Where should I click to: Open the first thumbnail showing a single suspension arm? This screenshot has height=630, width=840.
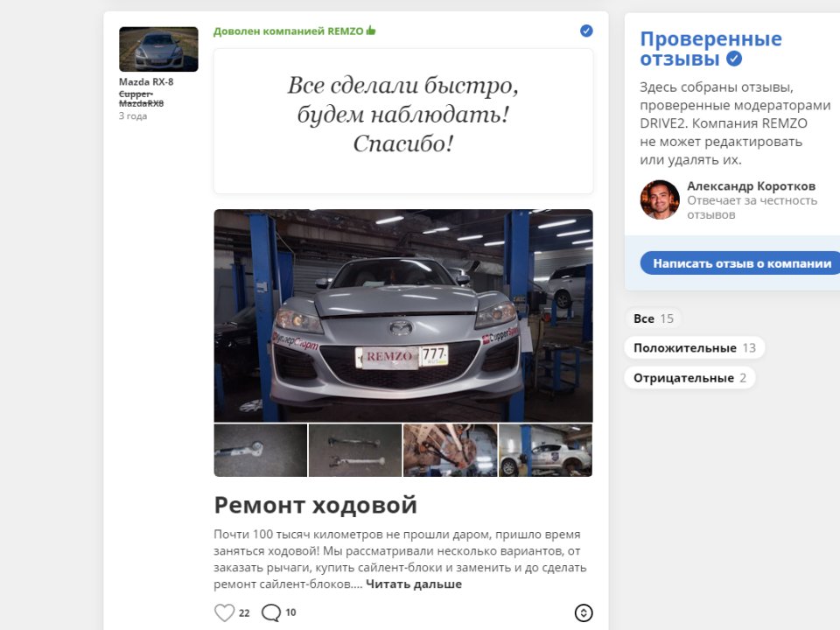[261, 450]
